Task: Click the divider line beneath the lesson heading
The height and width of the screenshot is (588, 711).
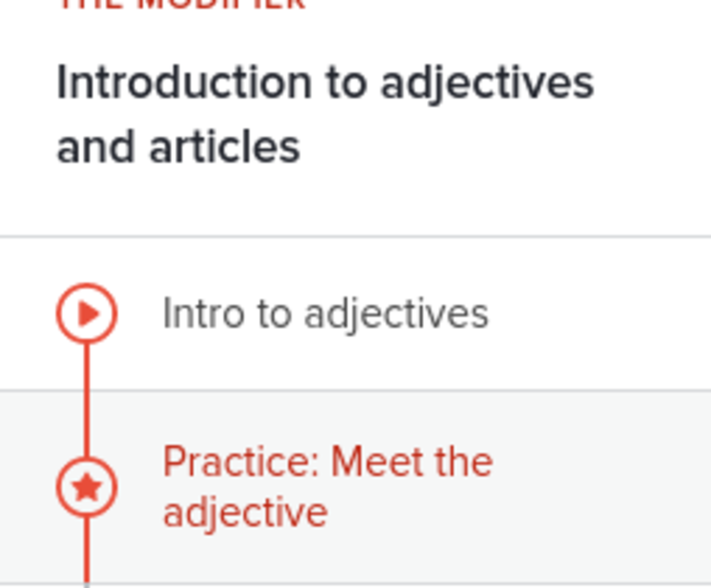Action: 355,237
